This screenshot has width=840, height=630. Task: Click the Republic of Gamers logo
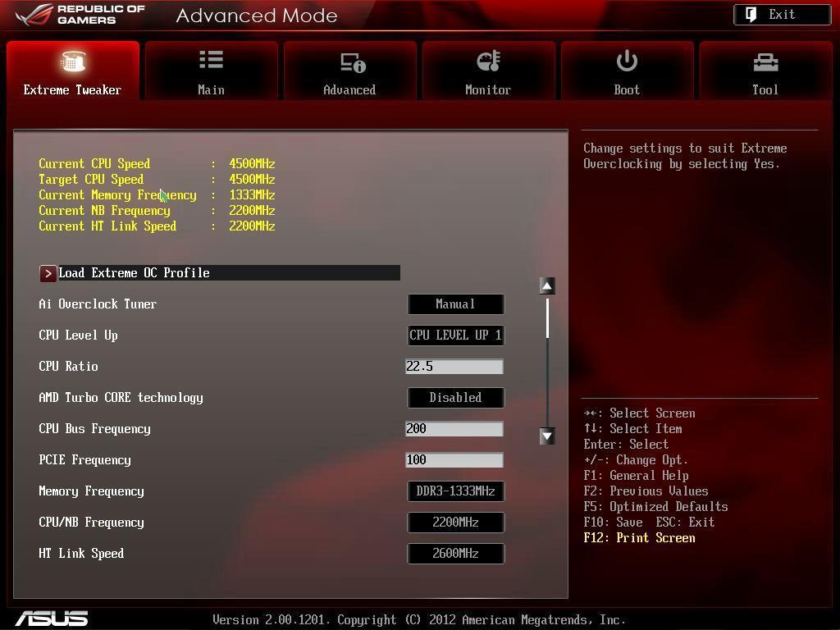[x=80, y=15]
